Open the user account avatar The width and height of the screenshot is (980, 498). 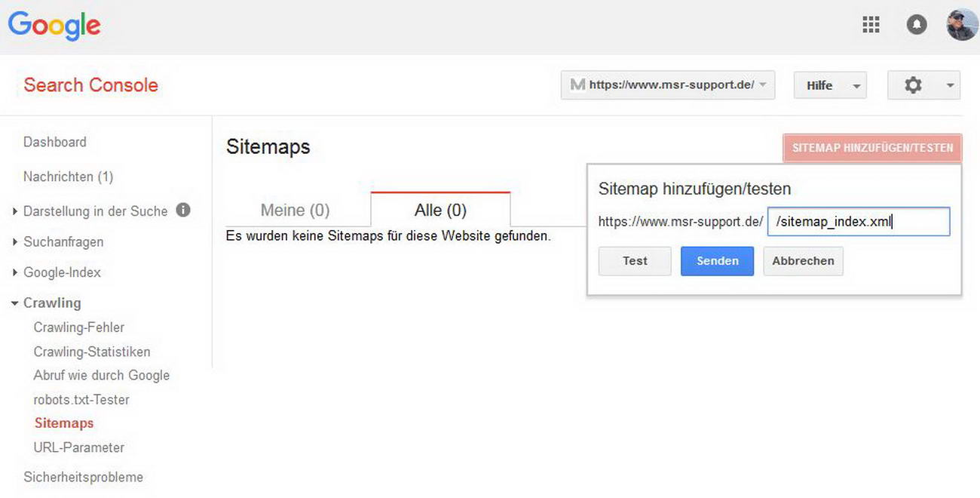[962, 25]
